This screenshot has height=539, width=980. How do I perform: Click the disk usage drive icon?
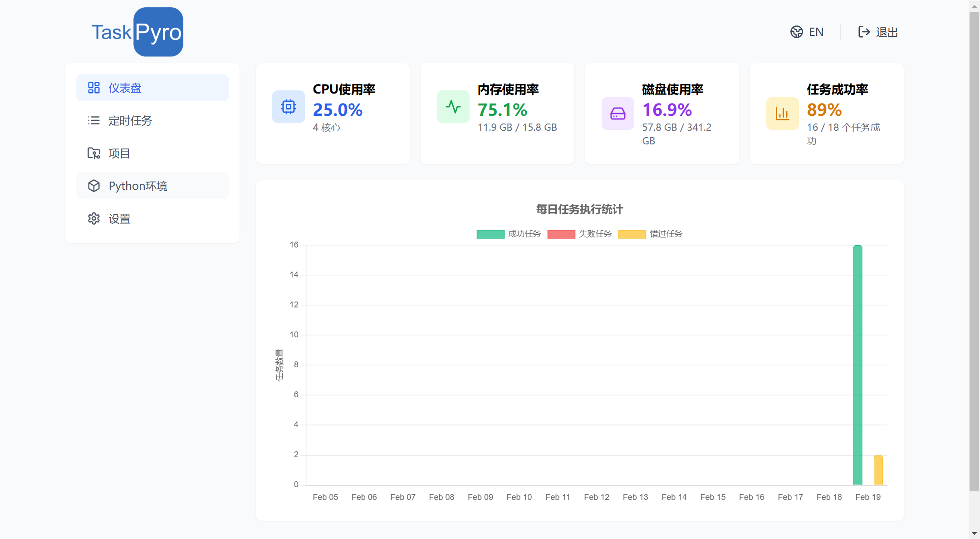tap(617, 114)
